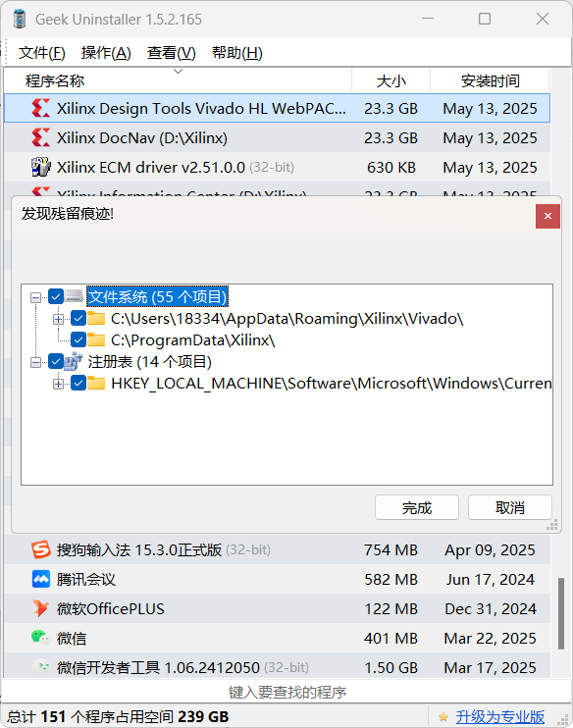Select the C:\ProgramData\Xilinx\ tree label

(192, 340)
